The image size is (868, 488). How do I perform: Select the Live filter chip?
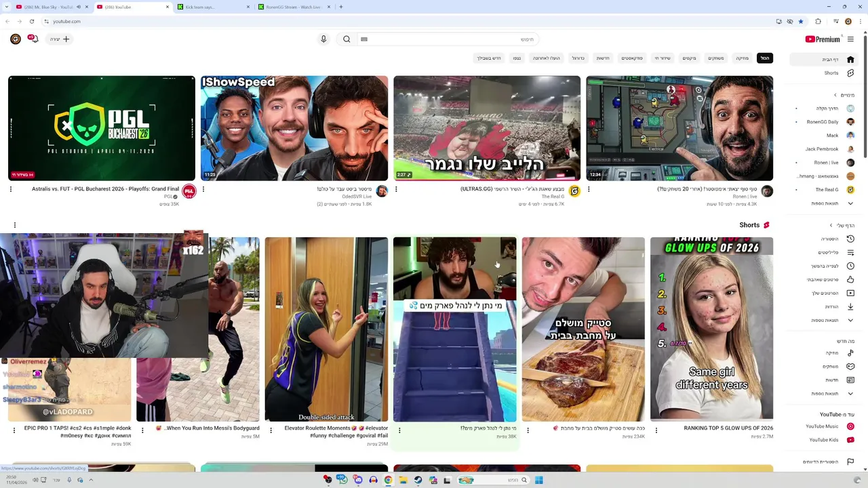pyautogui.click(x=662, y=58)
